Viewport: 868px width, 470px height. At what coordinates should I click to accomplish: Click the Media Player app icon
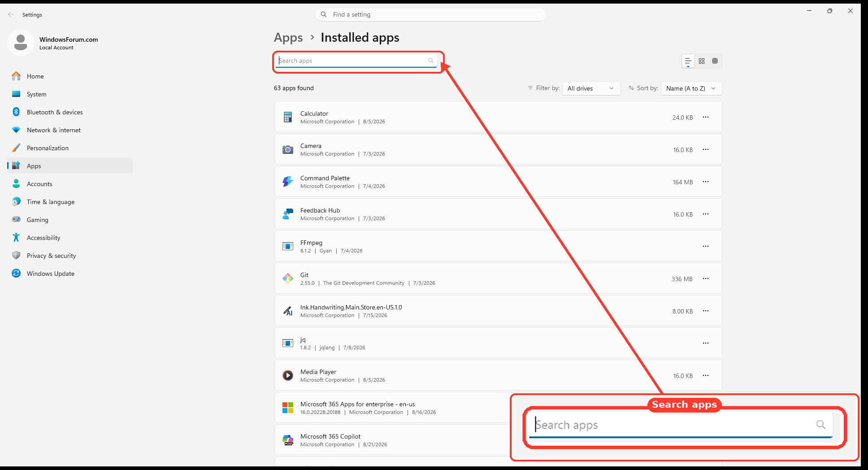click(x=288, y=376)
